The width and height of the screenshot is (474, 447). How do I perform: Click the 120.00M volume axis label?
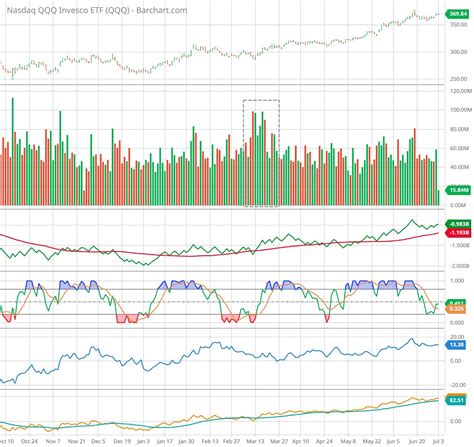[x=461, y=91]
